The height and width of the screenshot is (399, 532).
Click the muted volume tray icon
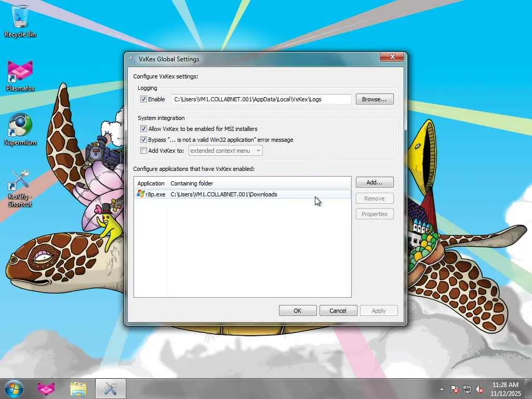[x=480, y=389]
